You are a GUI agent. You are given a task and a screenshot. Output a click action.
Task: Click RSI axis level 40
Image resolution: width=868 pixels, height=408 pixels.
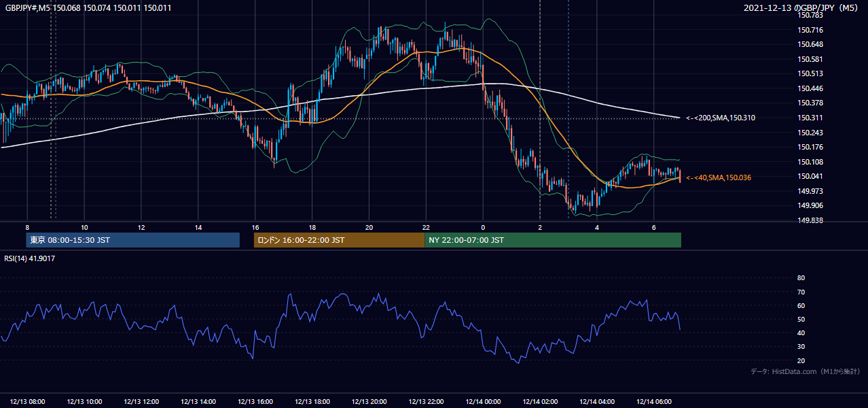coord(801,333)
